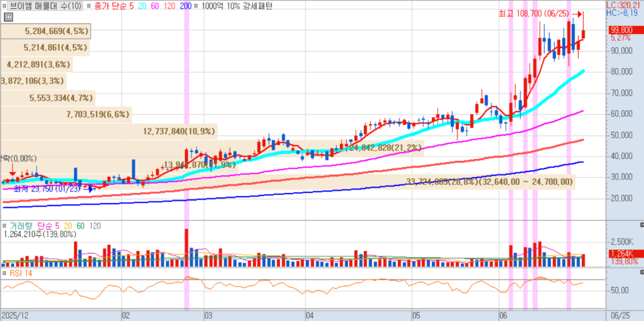Image resolution: width=644 pixels, height=321 pixels.
Task: Click the square marker beside RSI 14
Action: [x=4, y=273]
